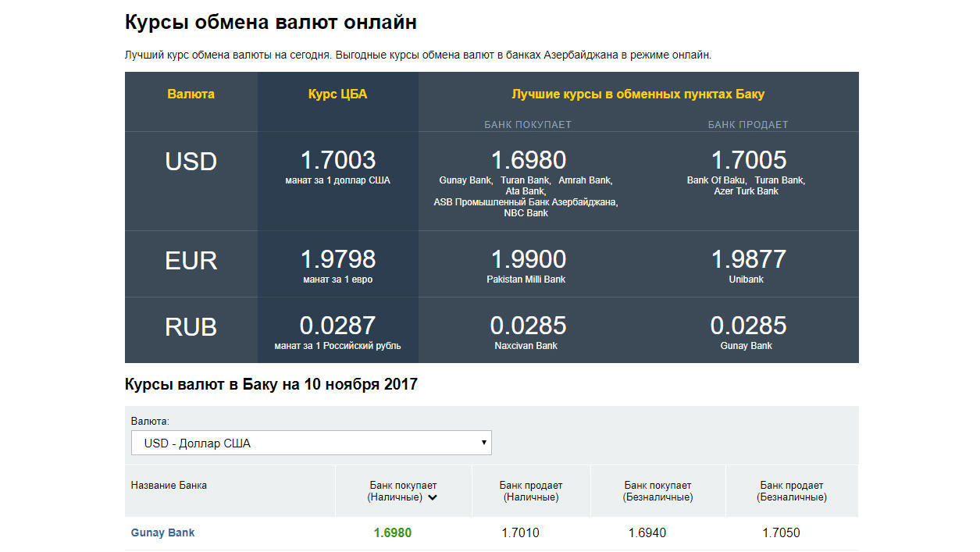980x552 pixels.
Task: Open Unibank under the EUR sell rate
Action: tap(747, 280)
